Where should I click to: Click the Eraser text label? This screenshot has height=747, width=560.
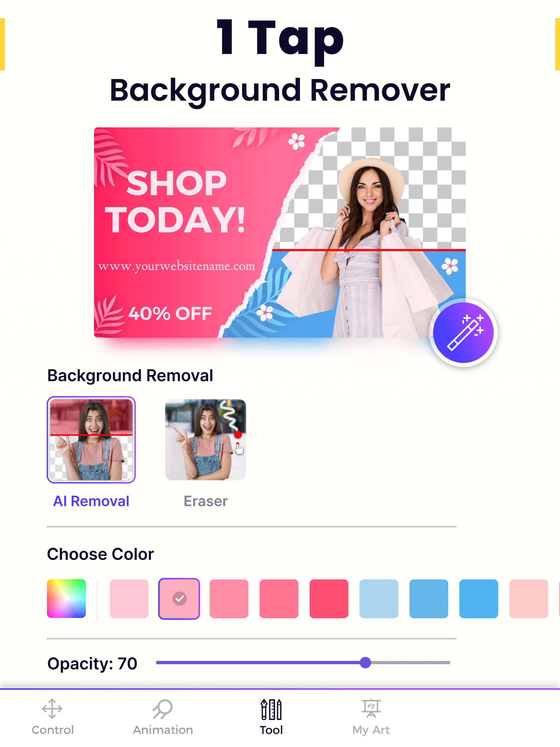pos(206,501)
